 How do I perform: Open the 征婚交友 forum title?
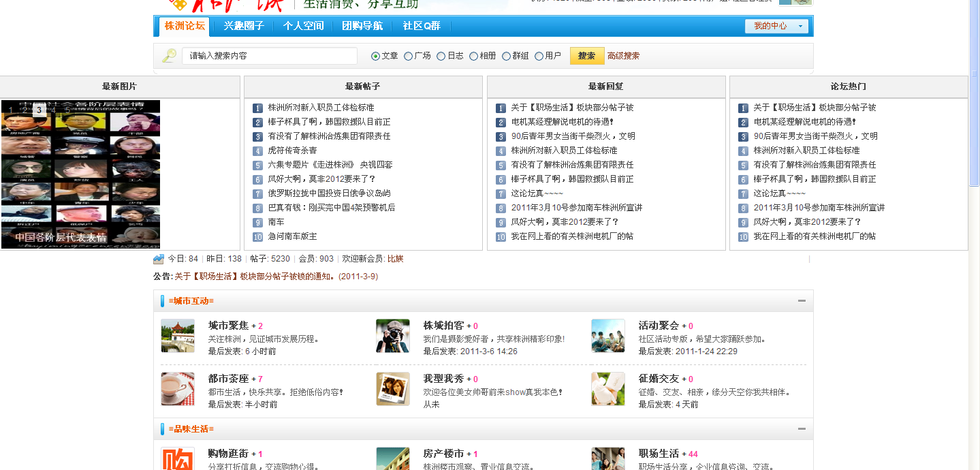point(659,379)
